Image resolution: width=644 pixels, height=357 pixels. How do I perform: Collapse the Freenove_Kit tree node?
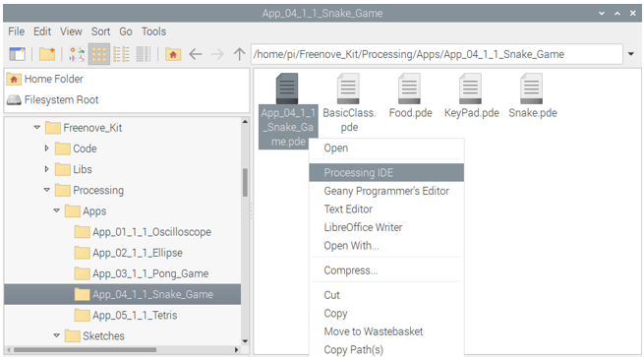click(37, 127)
